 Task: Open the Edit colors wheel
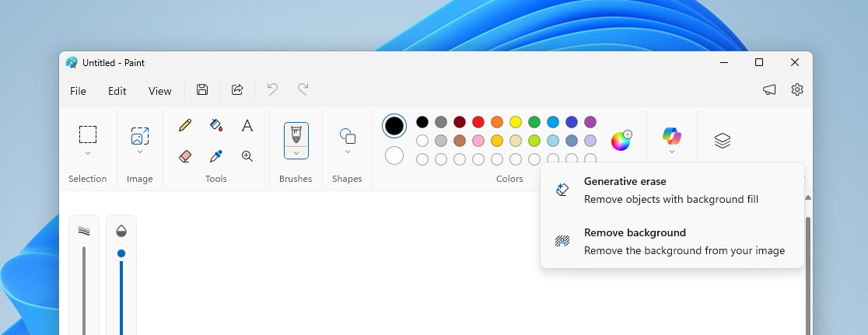[621, 141]
